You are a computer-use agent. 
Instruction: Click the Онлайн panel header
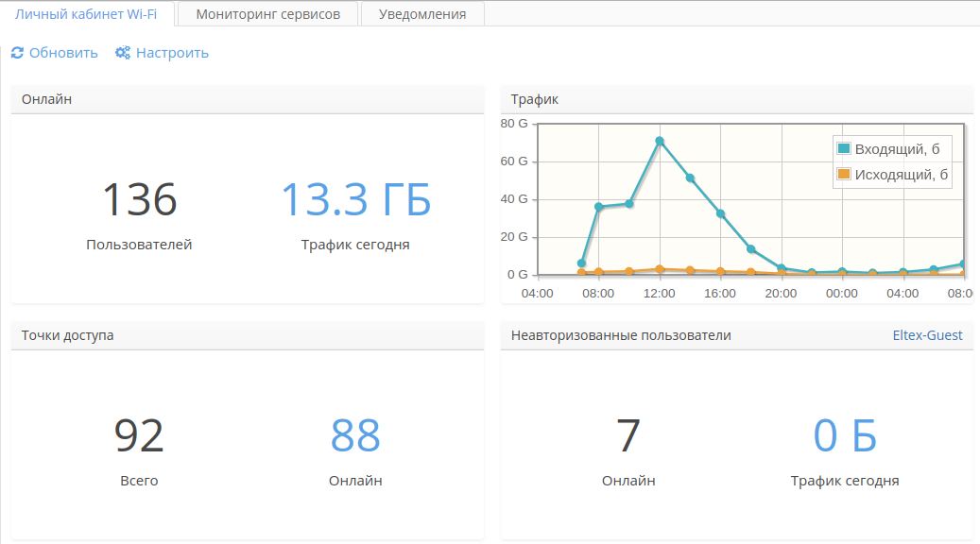point(248,99)
